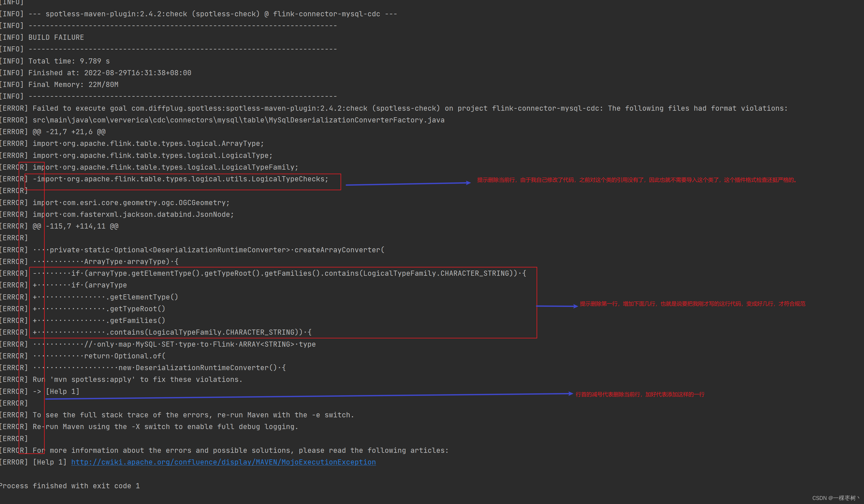Click the createArrayConverter method declaration line
The image size is (864, 504).
pyautogui.click(x=192, y=250)
